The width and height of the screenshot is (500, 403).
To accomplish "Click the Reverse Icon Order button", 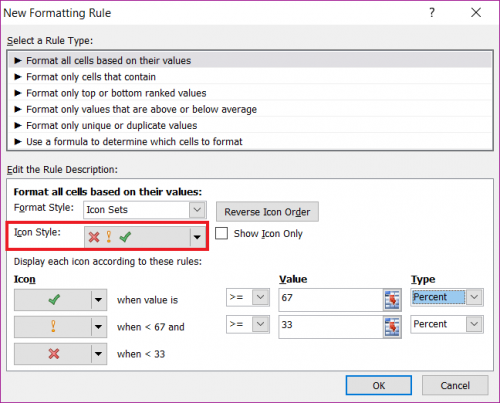I will pos(267,212).
